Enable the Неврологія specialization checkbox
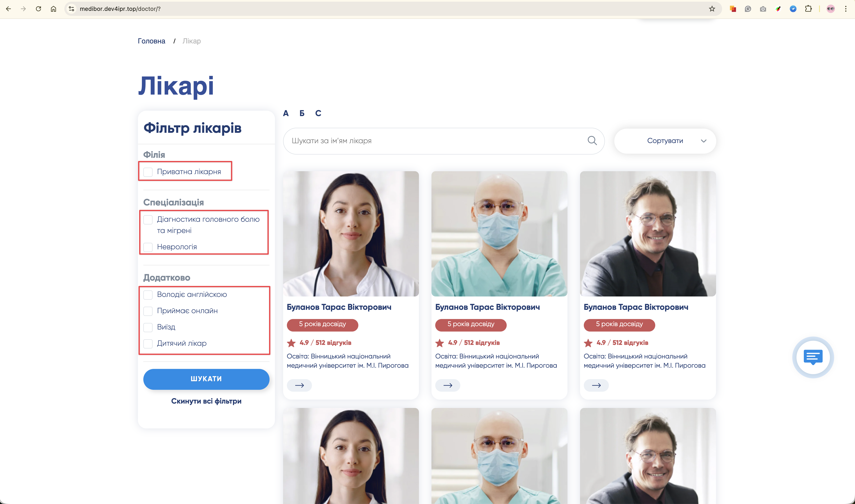The image size is (855, 504). [148, 247]
